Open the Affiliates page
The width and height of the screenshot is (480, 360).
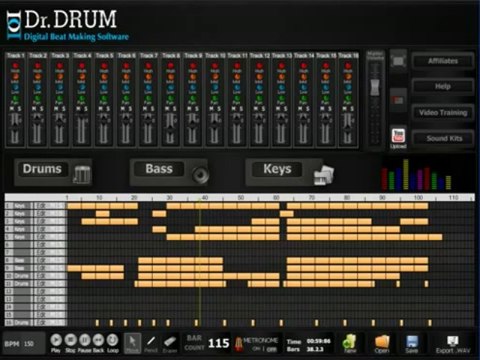pos(443,61)
